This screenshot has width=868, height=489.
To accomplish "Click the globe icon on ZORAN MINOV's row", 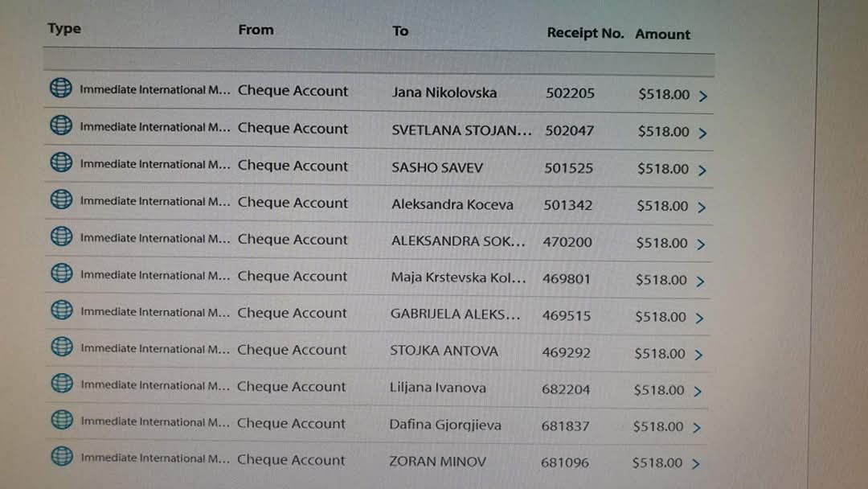I will click(61, 456).
